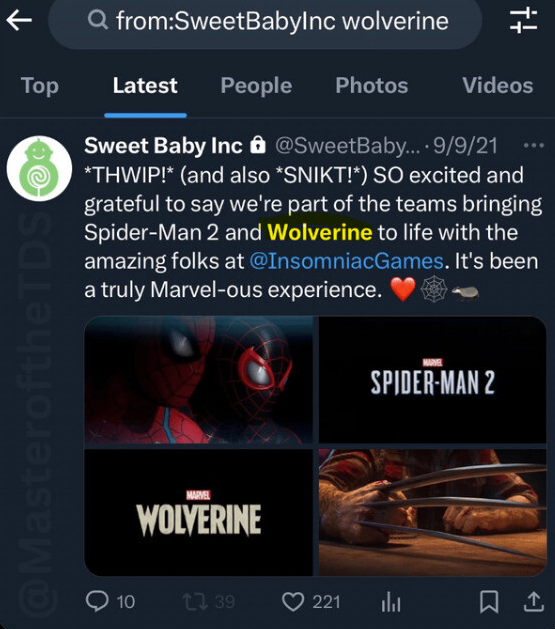The width and height of the screenshot is (555, 629).
Task: Click the Sweet Baby Inc display name
Action: click(x=163, y=145)
